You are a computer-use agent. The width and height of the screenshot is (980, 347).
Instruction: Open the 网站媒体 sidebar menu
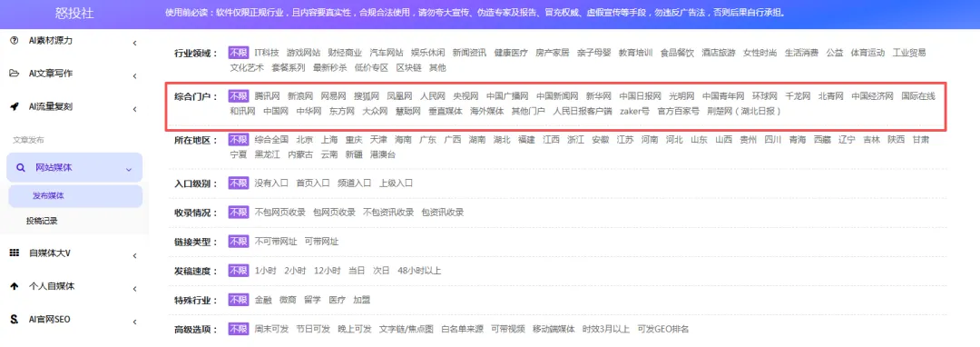[74, 167]
